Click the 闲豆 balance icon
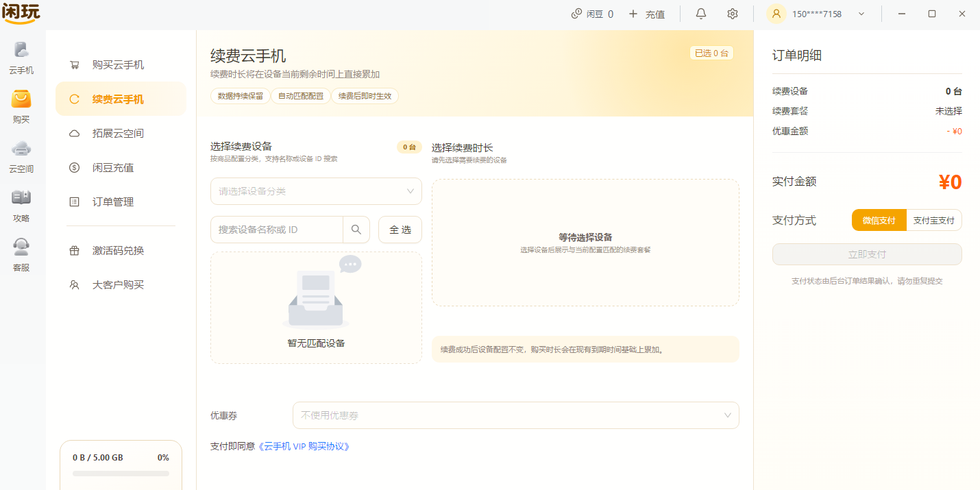980x490 pixels. tap(576, 14)
